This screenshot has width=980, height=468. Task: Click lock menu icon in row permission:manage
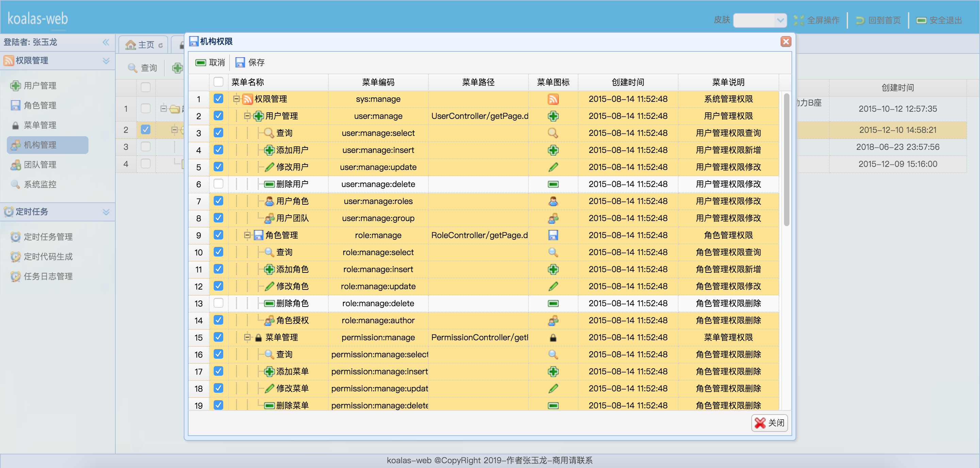tap(553, 338)
